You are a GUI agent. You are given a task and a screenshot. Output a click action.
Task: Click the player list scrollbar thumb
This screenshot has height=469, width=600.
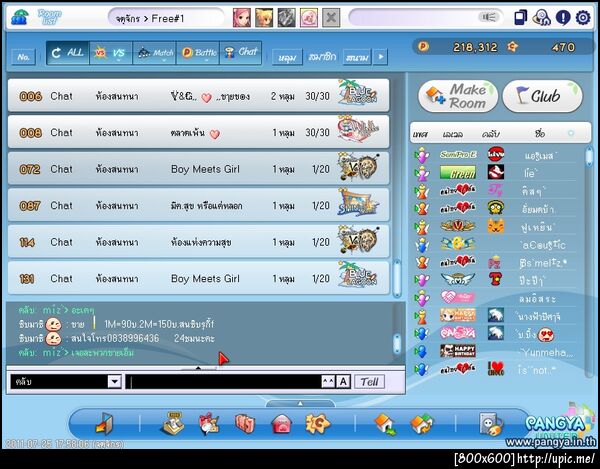(589, 156)
